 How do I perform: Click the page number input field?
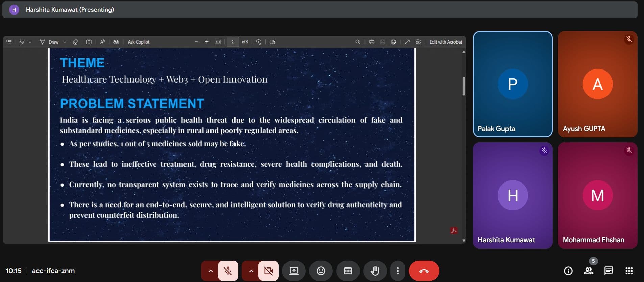tap(232, 42)
